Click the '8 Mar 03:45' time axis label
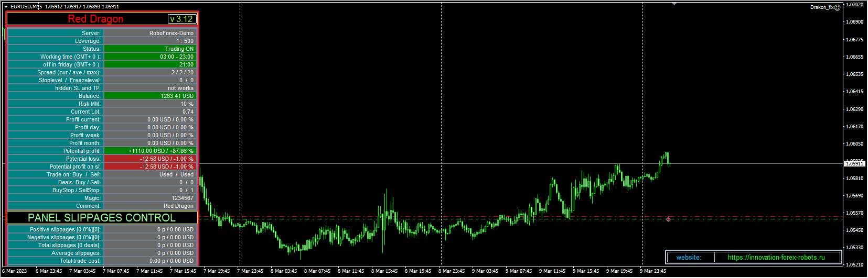This screenshot has width=868, height=278. click(x=284, y=271)
